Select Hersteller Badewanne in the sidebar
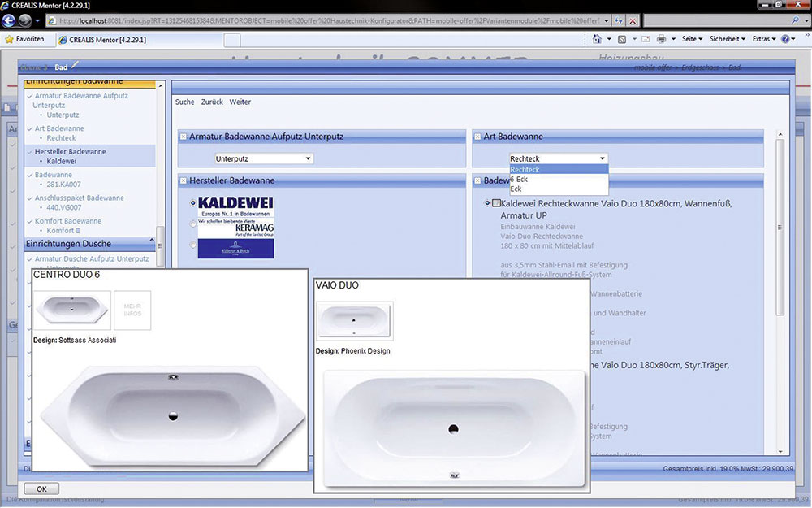 70,152
